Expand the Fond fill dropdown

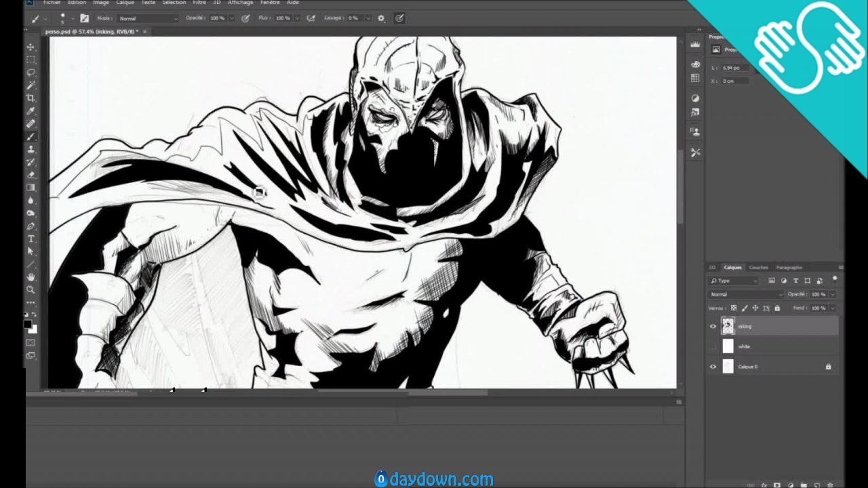(833, 308)
